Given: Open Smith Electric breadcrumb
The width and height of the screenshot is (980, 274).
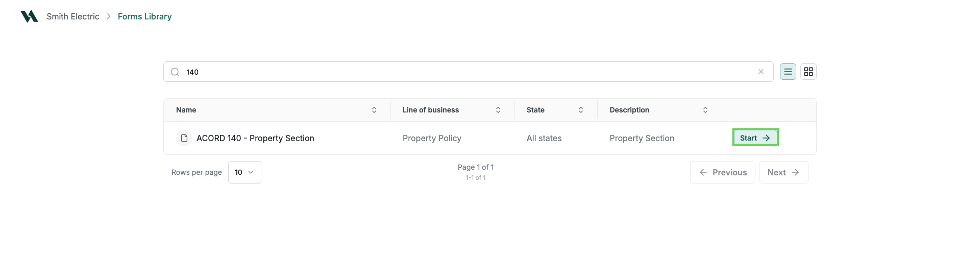Looking at the screenshot, I should pyautogui.click(x=73, y=16).
